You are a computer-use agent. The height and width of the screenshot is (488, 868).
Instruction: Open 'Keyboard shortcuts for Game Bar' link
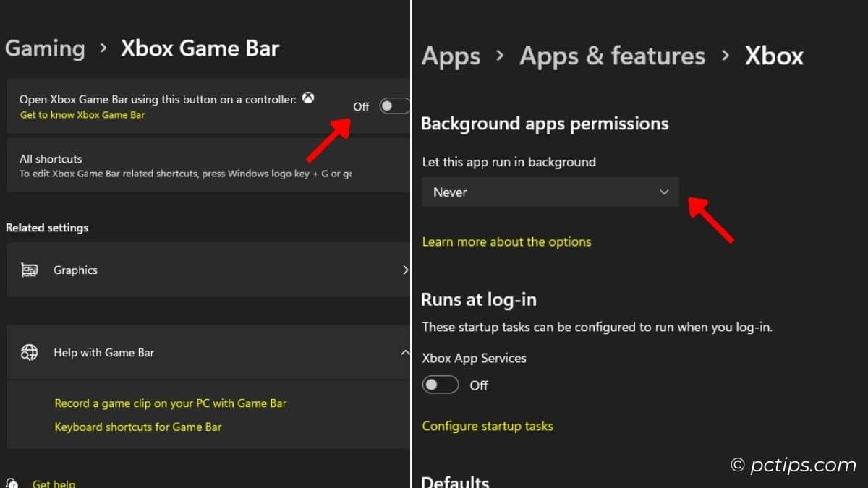click(138, 427)
